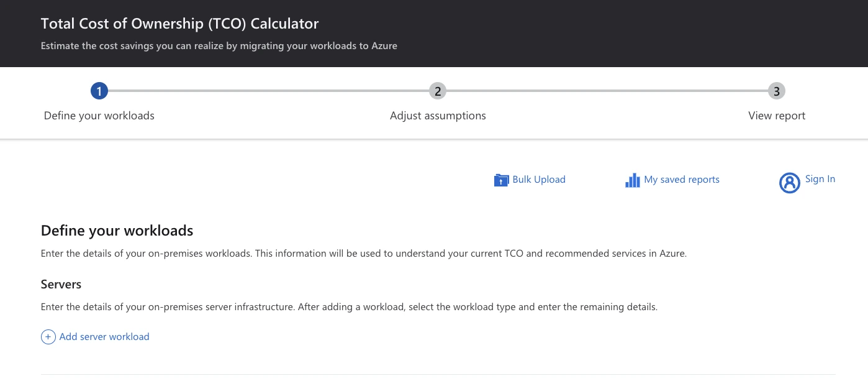Click the progress line between steps 1 and 2

(268, 91)
